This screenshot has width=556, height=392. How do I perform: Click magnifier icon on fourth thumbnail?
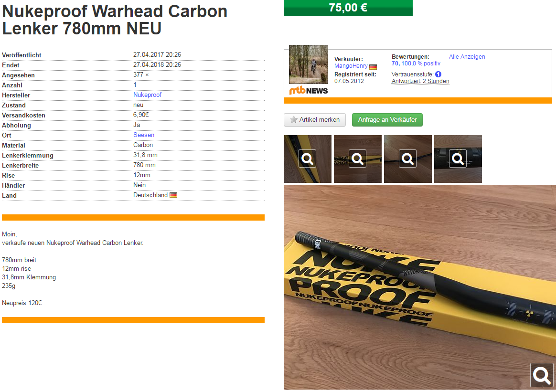click(x=458, y=159)
